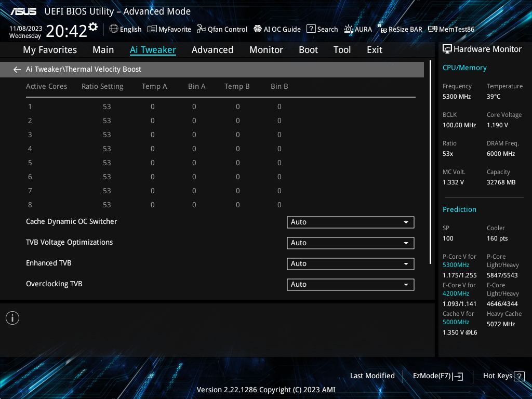Click the Prediction section heading
Image resolution: width=532 pixels, height=399 pixels.
459,209
